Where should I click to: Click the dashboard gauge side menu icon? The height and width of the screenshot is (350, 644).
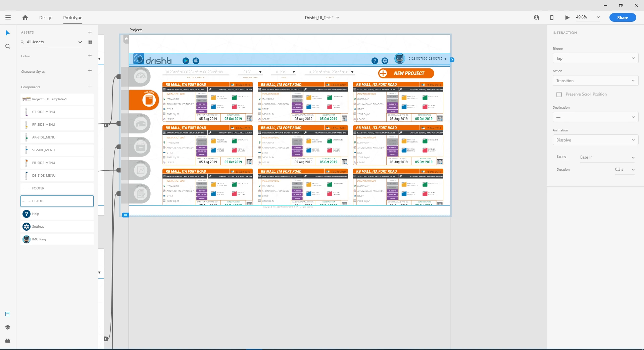tap(140, 77)
